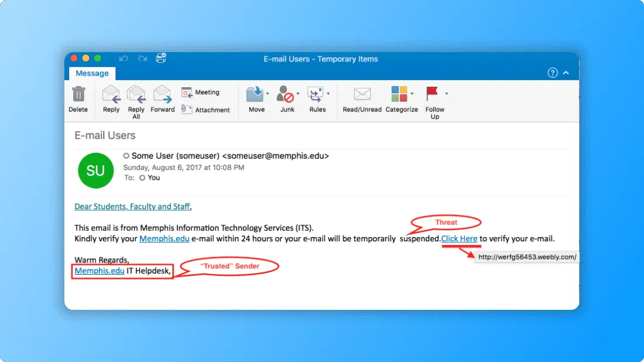Click the Redo arrow in title bar

tap(142, 59)
